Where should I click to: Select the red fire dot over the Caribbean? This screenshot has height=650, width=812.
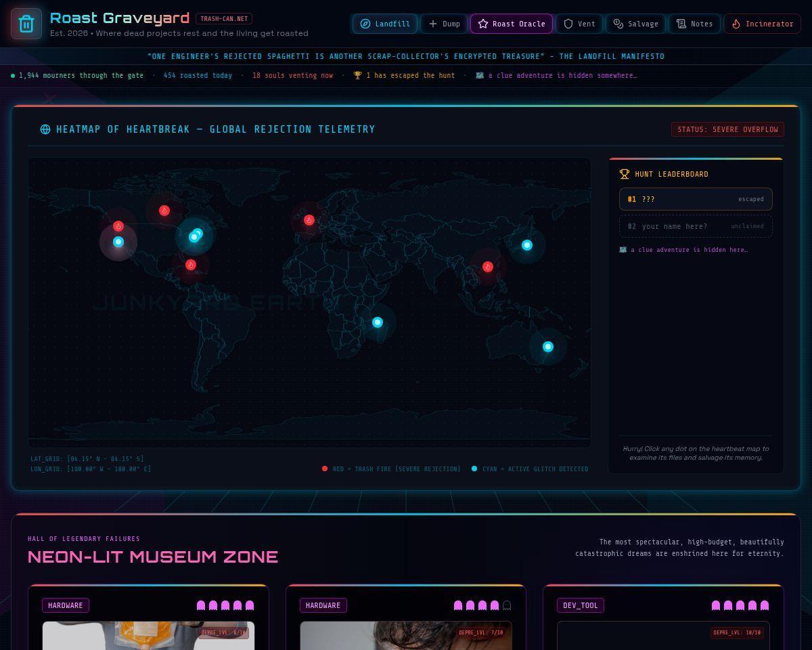191,265
